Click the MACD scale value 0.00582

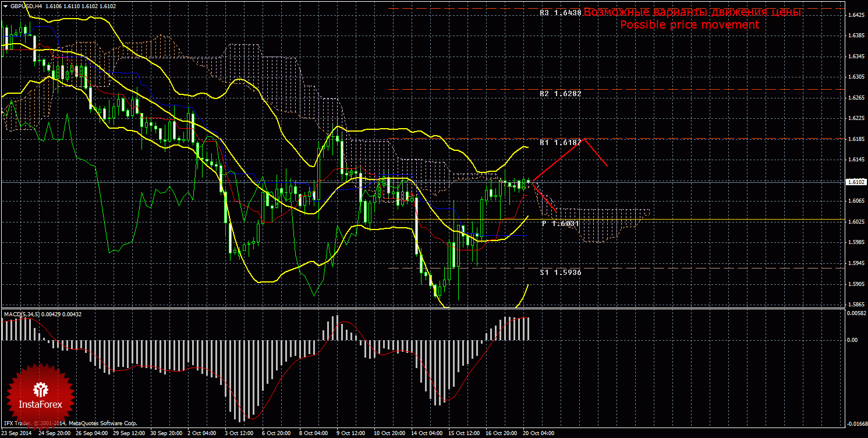tap(855, 313)
